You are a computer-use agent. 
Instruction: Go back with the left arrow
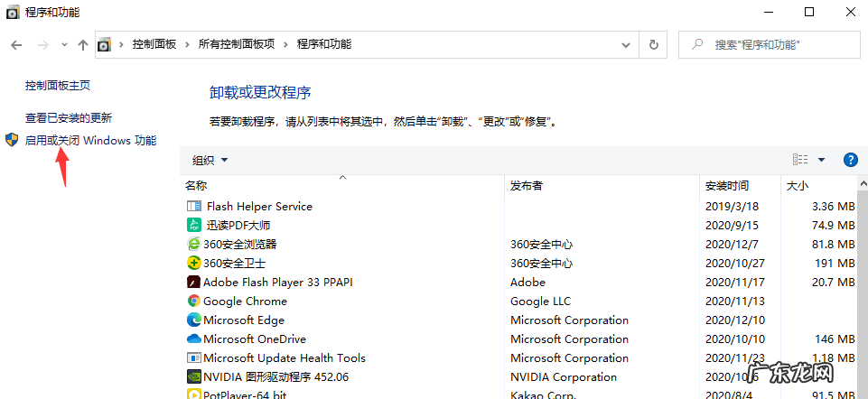tap(16, 45)
